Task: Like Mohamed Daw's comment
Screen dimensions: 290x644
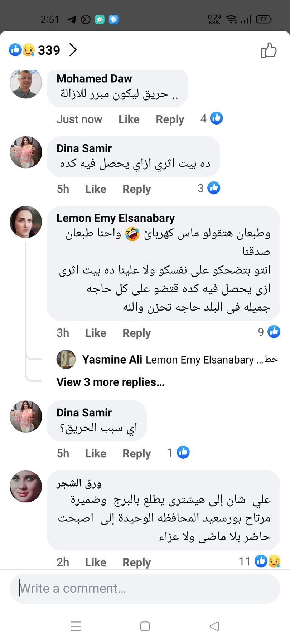Action: point(129,119)
